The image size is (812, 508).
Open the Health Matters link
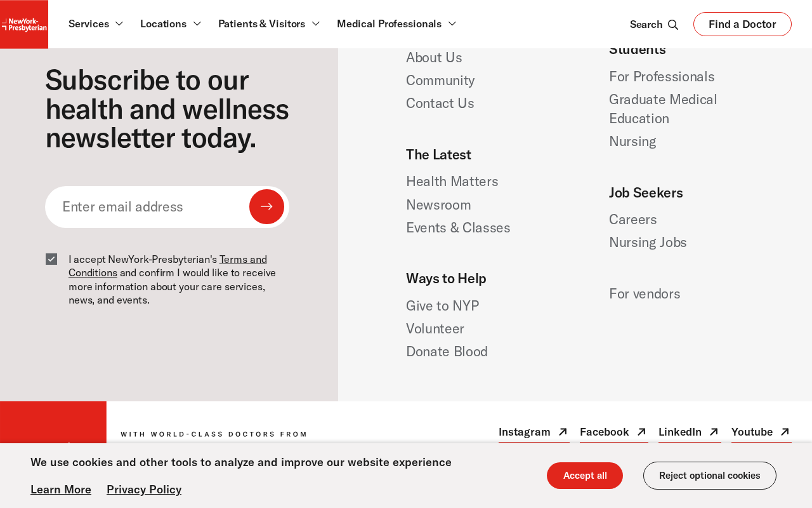click(x=452, y=182)
